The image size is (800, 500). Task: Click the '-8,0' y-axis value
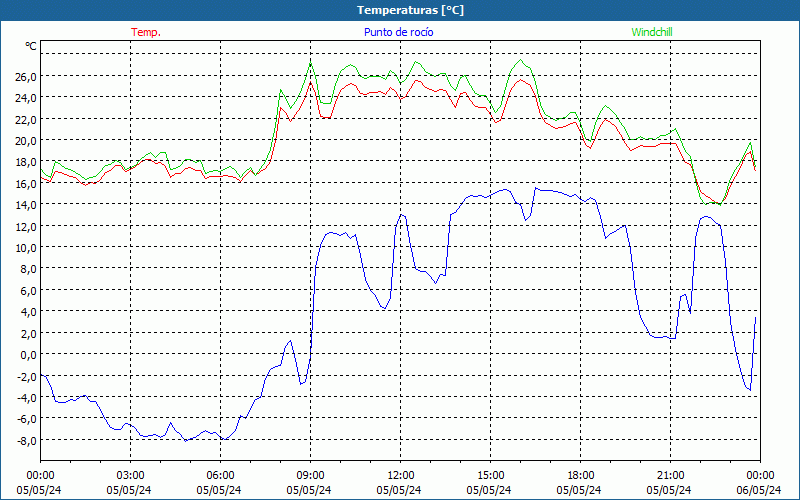pyautogui.click(x=27, y=440)
